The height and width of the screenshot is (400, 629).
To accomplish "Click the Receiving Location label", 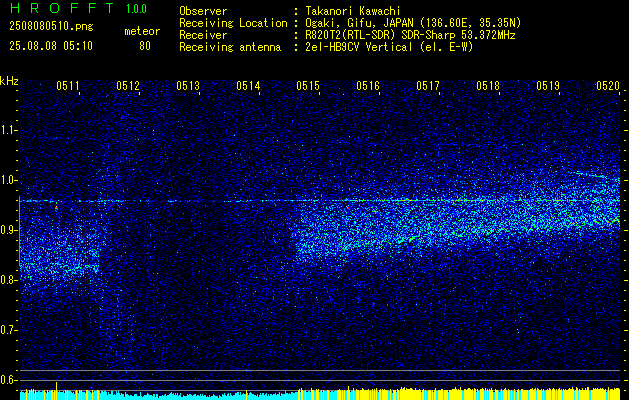I will [233, 23].
